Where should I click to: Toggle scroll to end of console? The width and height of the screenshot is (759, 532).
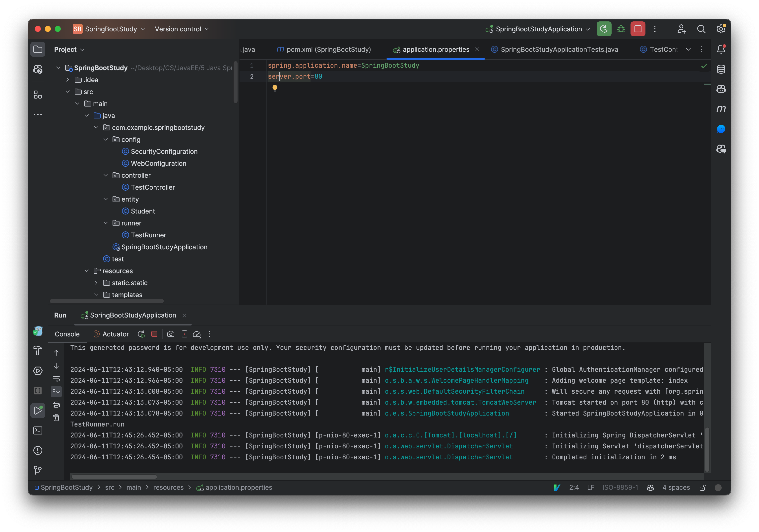click(56, 392)
